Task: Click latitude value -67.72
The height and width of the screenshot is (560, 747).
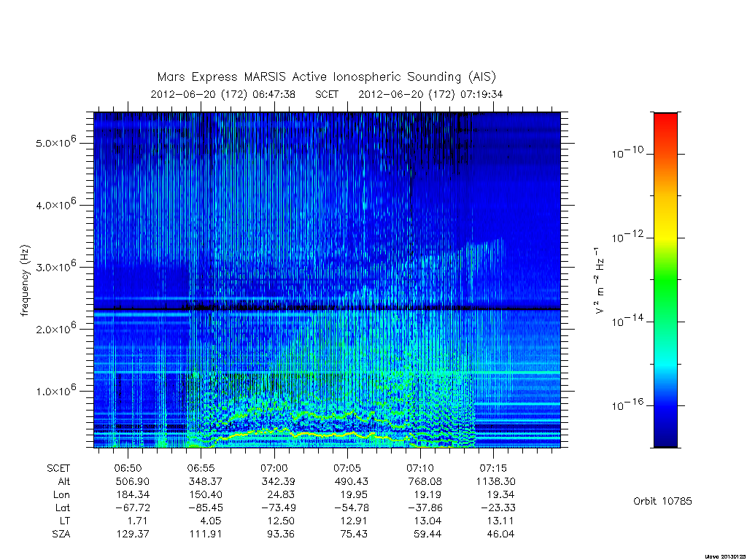Action: pos(132,507)
